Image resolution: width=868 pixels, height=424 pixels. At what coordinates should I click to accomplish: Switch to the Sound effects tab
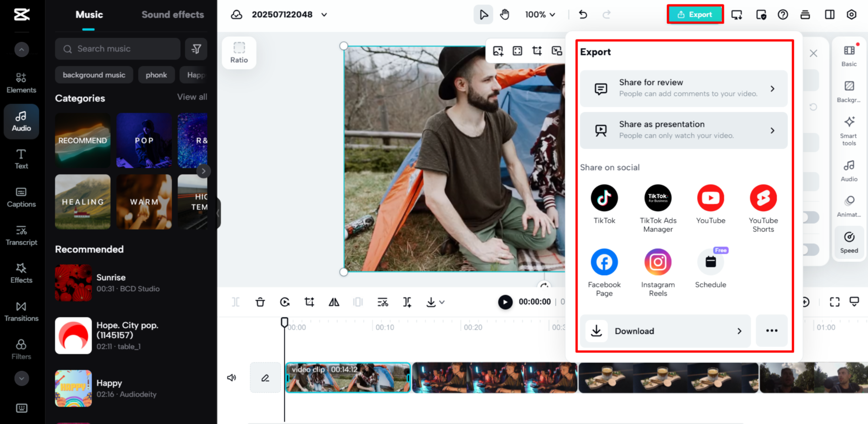pyautogui.click(x=172, y=15)
